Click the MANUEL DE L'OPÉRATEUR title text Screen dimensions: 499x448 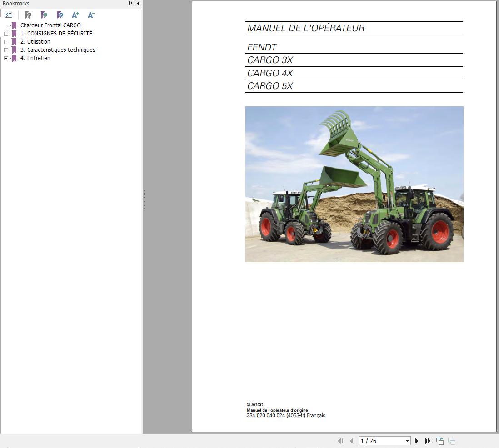(306, 28)
